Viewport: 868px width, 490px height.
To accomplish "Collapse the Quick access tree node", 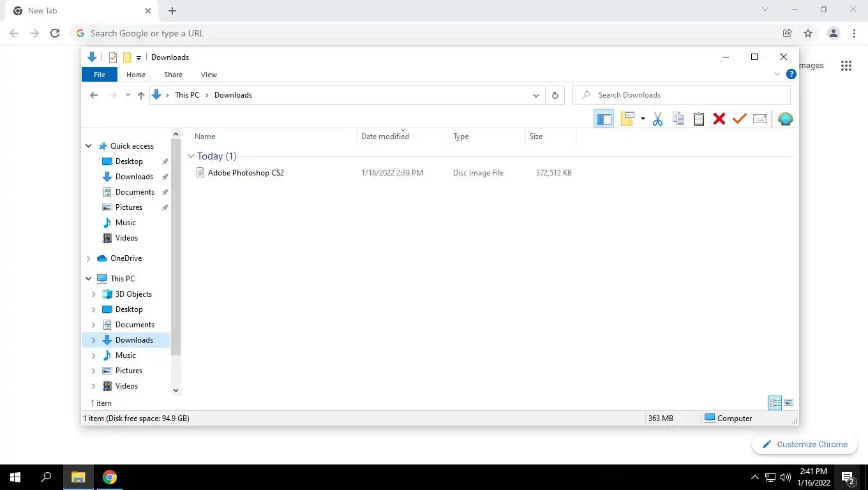I will (x=89, y=146).
